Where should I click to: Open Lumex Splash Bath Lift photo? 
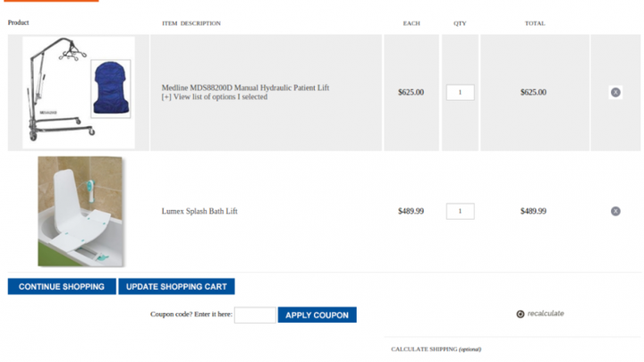click(x=80, y=211)
